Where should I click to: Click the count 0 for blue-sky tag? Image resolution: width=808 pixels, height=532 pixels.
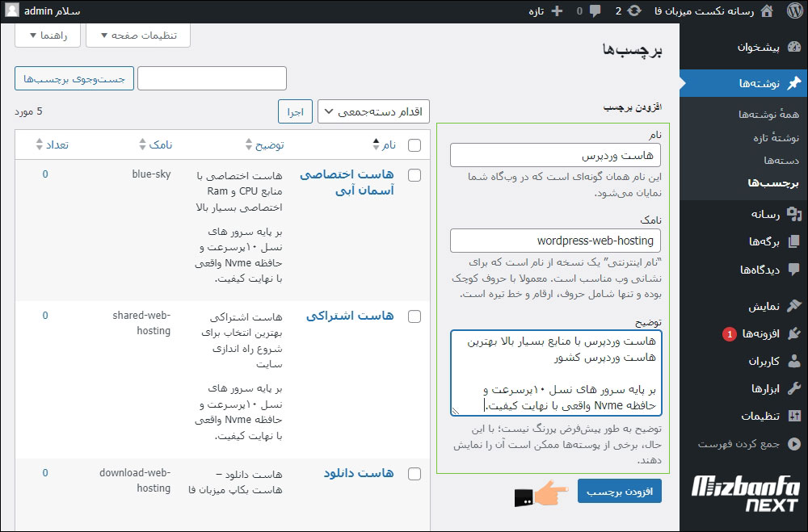click(45, 174)
